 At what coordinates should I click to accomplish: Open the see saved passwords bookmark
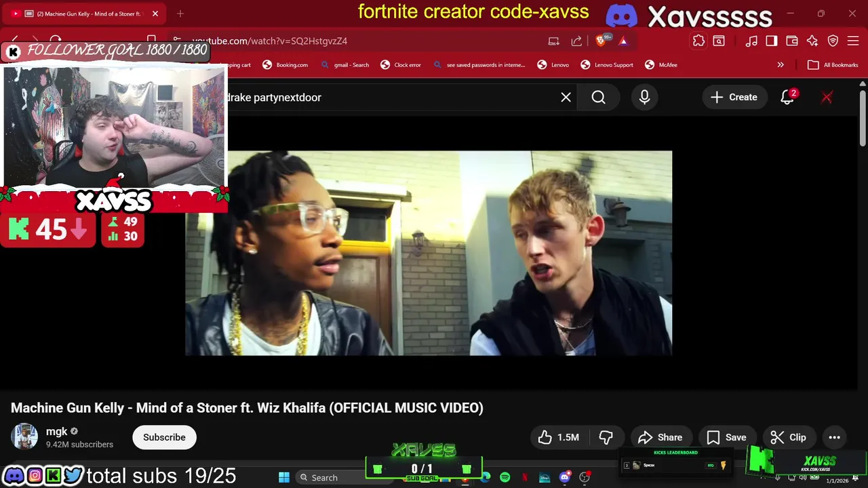tap(479, 65)
